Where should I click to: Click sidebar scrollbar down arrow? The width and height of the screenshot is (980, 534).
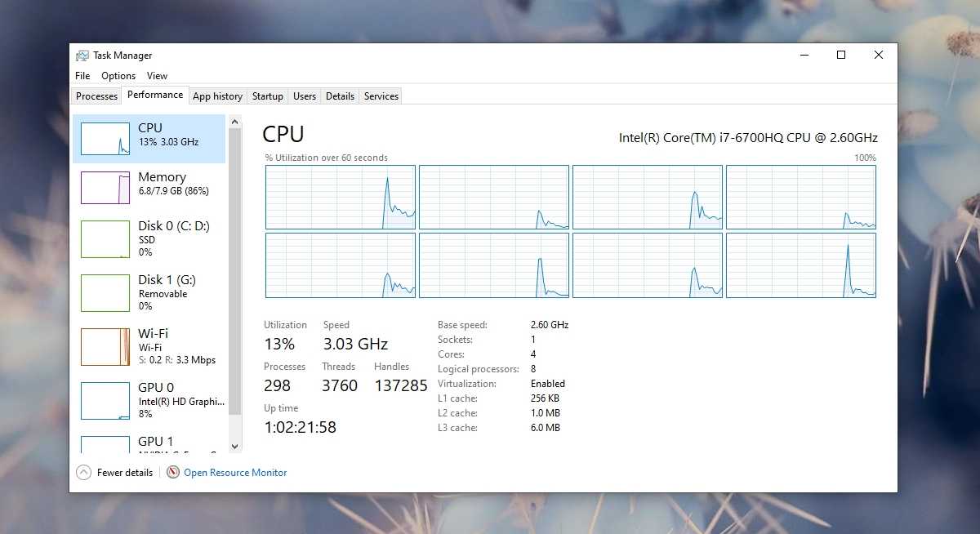pos(235,447)
